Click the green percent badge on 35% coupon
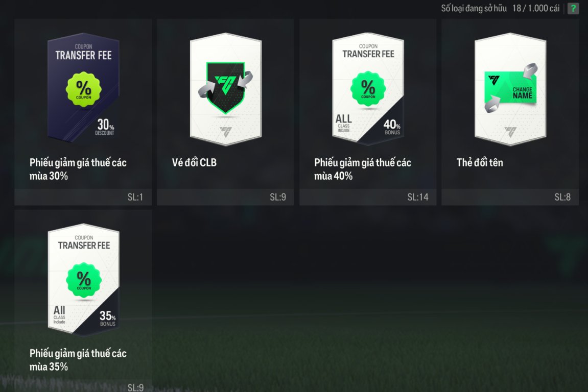The image size is (588, 392). click(x=84, y=280)
